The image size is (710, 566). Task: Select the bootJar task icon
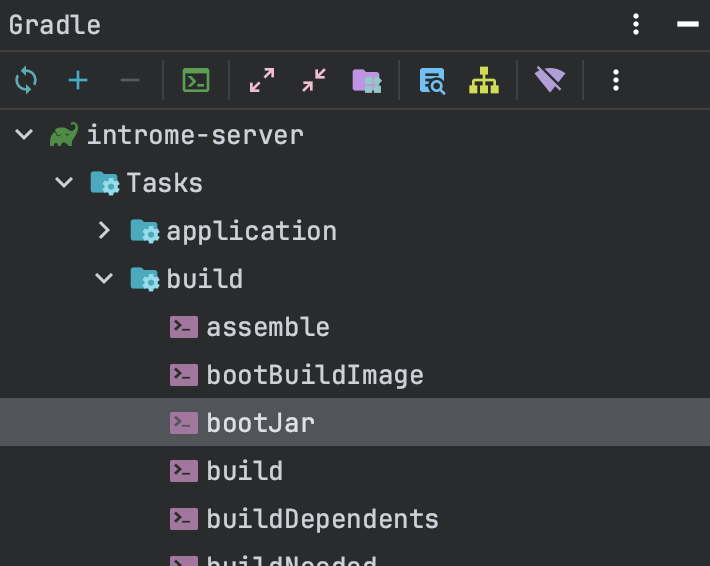pyautogui.click(x=184, y=423)
